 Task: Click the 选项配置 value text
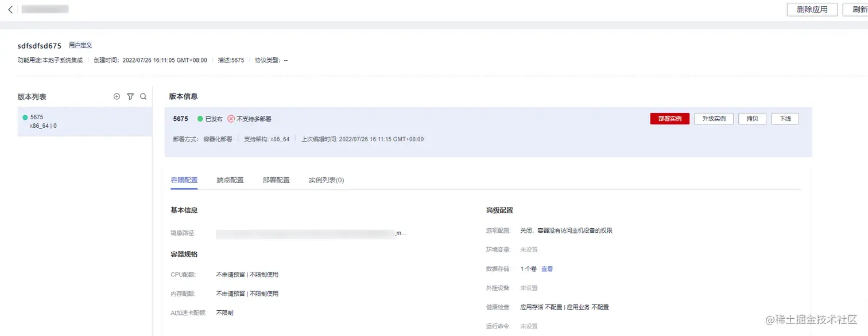[566, 230]
